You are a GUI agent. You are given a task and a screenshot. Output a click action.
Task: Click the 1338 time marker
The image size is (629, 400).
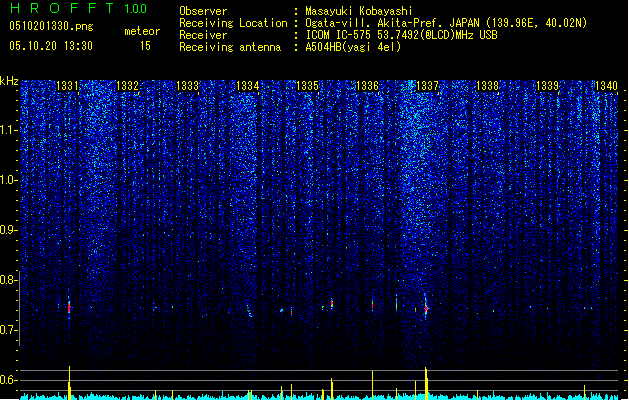click(487, 86)
